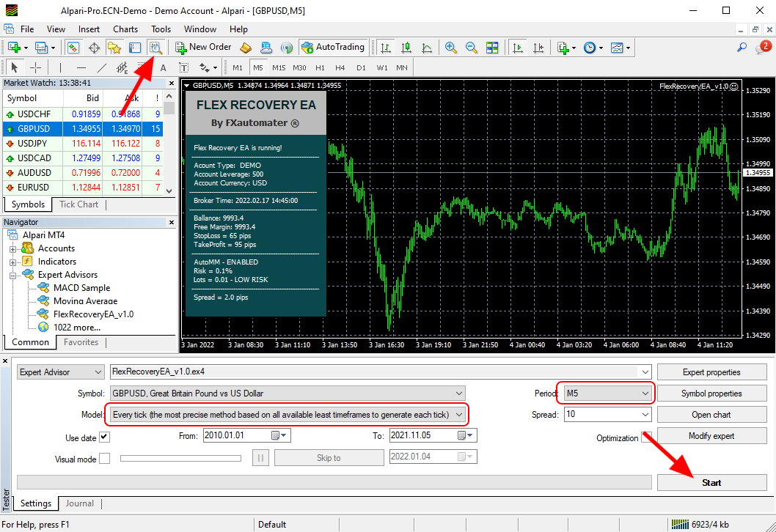Click the search magnifier icon
Viewport: 776px width, 532px height.
point(742,48)
